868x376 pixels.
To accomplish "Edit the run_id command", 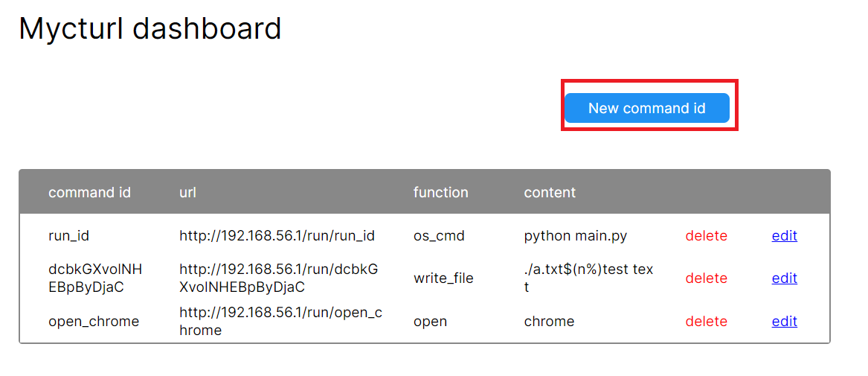I will [784, 235].
